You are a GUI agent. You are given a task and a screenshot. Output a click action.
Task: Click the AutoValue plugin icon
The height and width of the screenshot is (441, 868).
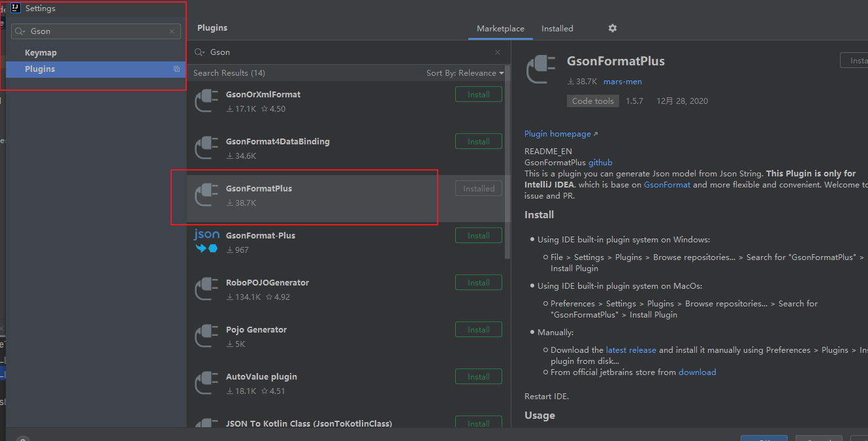pyautogui.click(x=206, y=383)
